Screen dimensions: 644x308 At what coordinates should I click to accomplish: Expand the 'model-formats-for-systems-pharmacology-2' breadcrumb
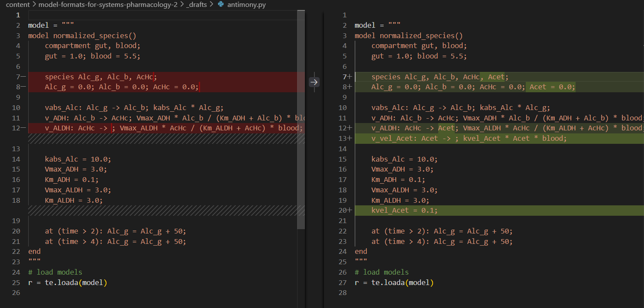(x=107, y=5)
